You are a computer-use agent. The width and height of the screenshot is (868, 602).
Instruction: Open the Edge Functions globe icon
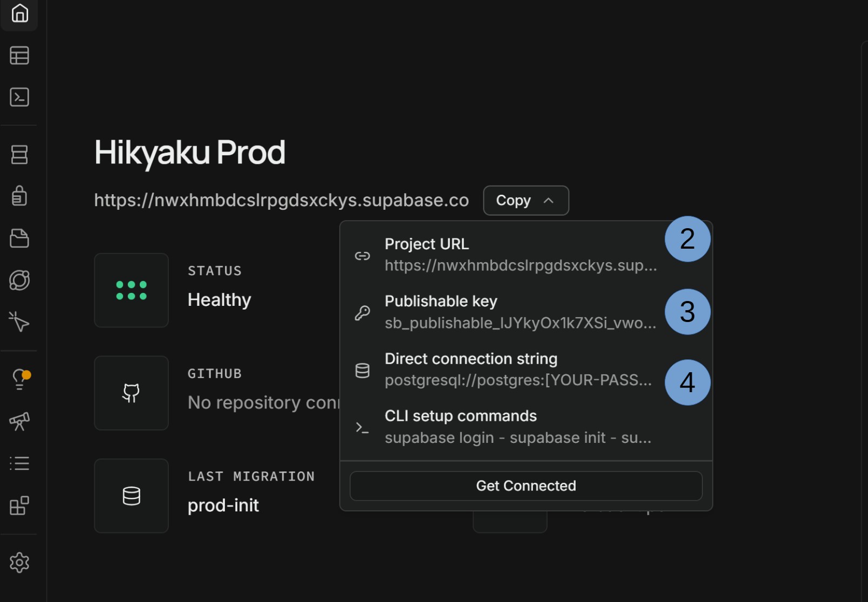(x=19, y=280)
